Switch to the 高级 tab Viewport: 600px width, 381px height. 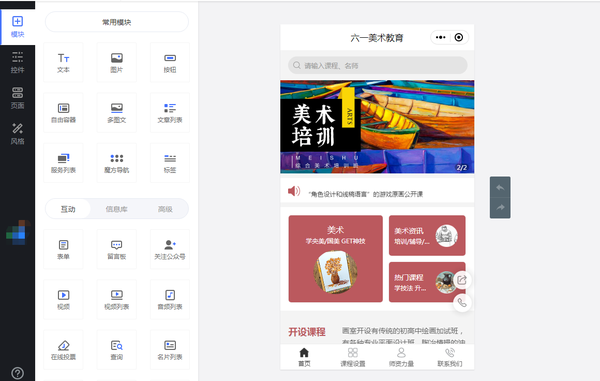(165, 209)
